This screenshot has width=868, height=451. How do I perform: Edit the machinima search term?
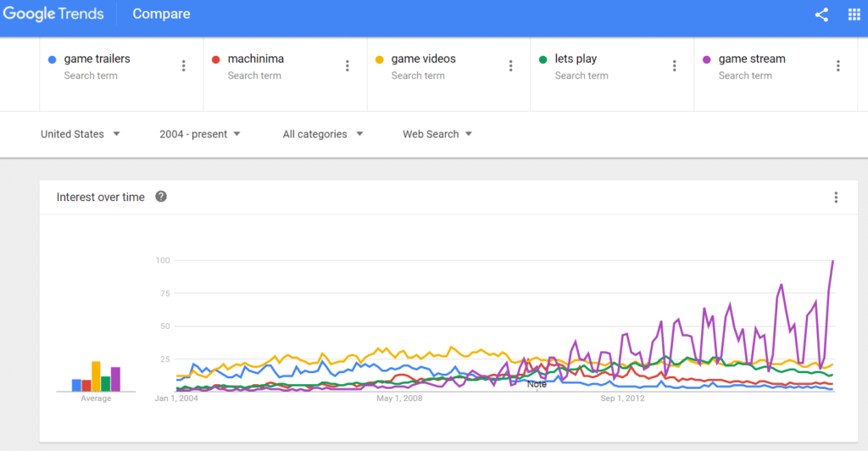256,58
